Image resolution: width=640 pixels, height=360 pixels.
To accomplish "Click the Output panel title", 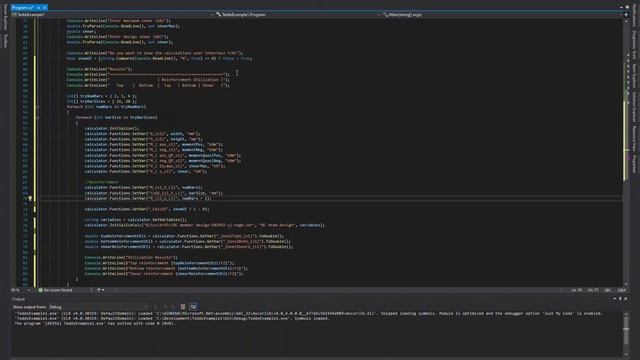I will pos(18,299).
